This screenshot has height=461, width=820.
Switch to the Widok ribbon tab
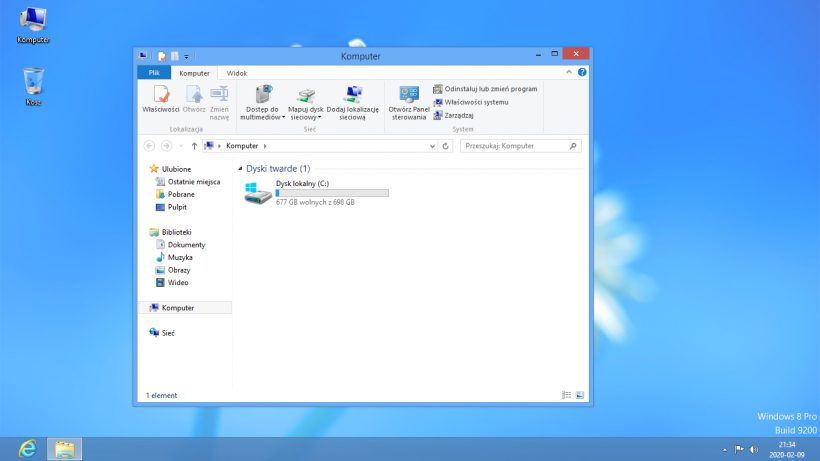coord(237,73)
